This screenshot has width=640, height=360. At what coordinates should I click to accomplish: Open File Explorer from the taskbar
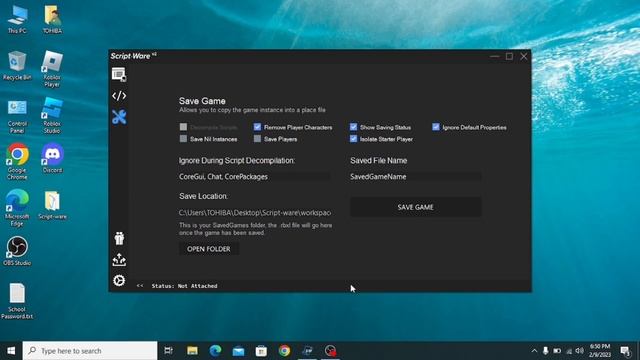point(192,351)
